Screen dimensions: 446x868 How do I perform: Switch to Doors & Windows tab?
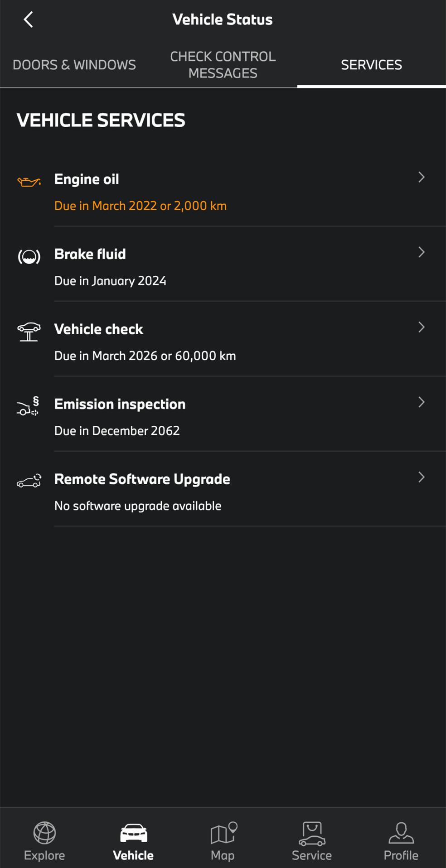coord(74,65)
